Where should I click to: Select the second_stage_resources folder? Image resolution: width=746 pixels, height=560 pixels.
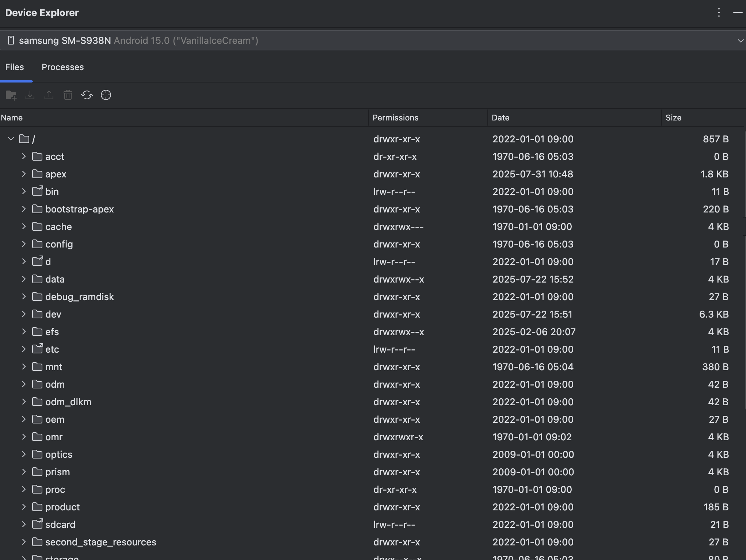100,542
